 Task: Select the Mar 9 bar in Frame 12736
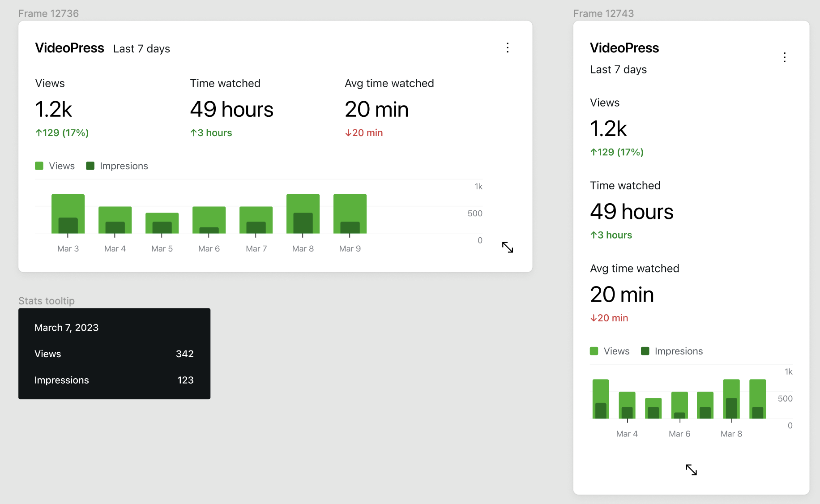pos(350,214)
